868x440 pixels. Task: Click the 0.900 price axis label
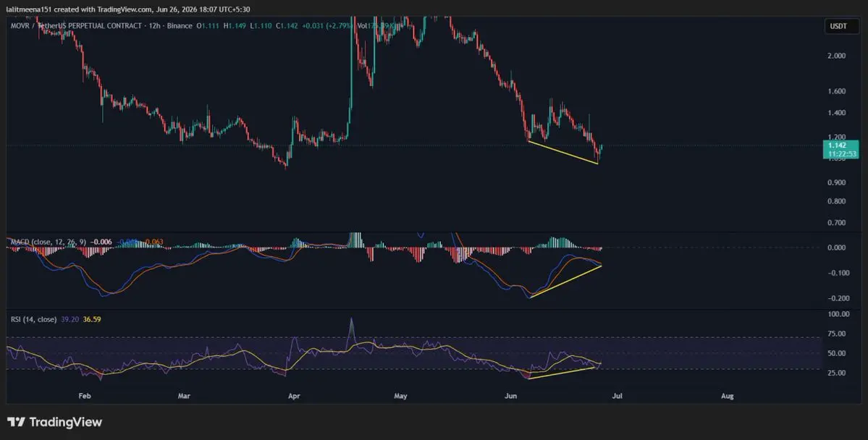[x=836, y=182]
